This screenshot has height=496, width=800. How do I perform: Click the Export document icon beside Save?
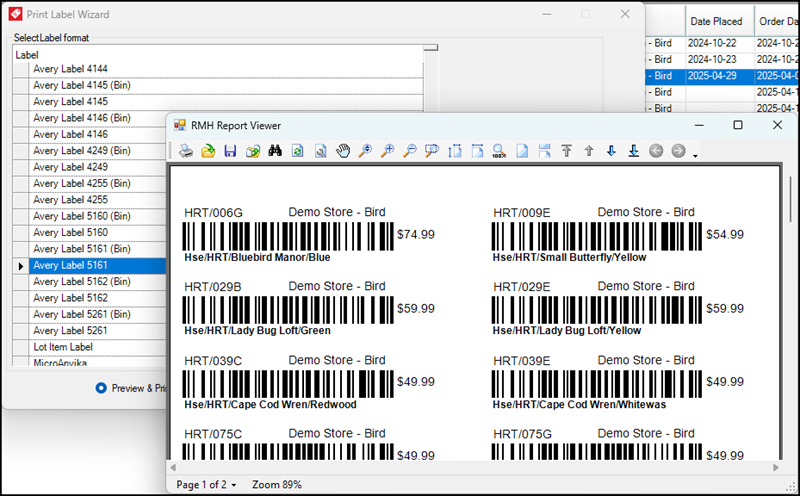coord(253,151)
